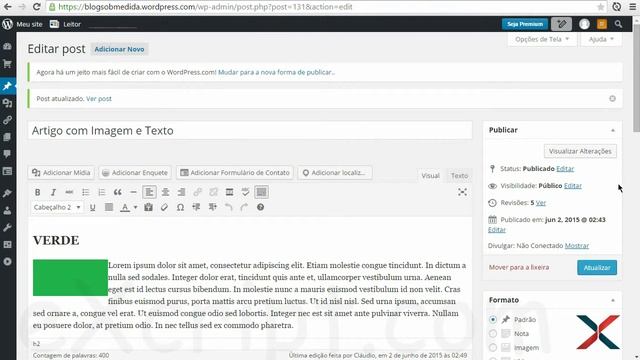Enter distraction-free writing mode
Viewport: 640px width, 360px height.
(462, 192)
